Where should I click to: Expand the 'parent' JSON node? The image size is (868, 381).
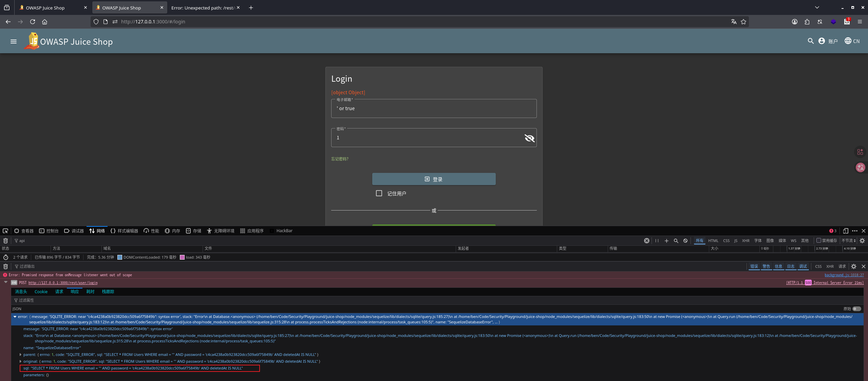click(20, 355)
